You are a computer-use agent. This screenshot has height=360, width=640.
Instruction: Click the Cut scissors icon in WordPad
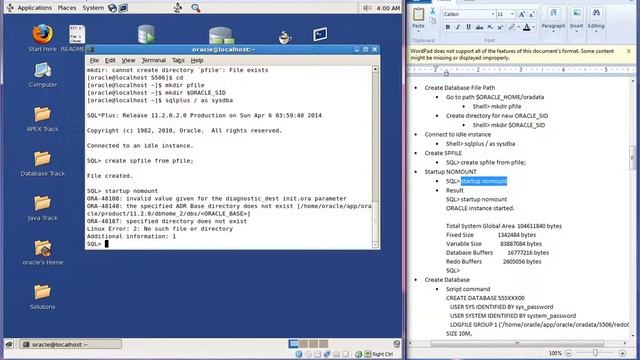click(432, 11)
